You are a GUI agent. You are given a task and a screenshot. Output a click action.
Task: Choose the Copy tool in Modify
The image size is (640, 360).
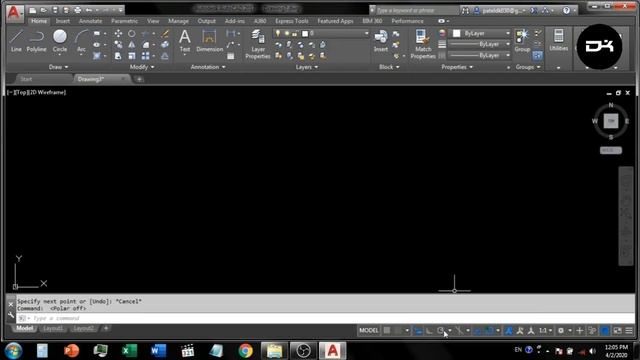point(118,44)
